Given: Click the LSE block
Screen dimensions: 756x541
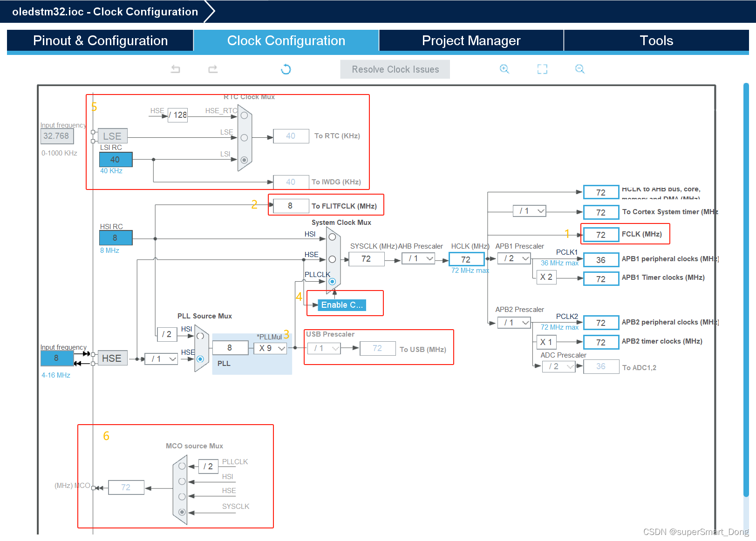Looking at the screenshot, I should click(x=112, y=136).
